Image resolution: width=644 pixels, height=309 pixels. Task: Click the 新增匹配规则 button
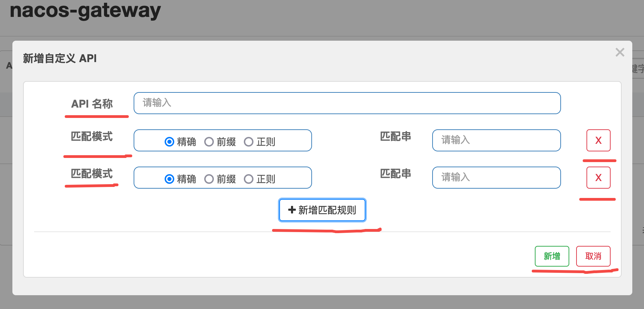tap(322, 210)
